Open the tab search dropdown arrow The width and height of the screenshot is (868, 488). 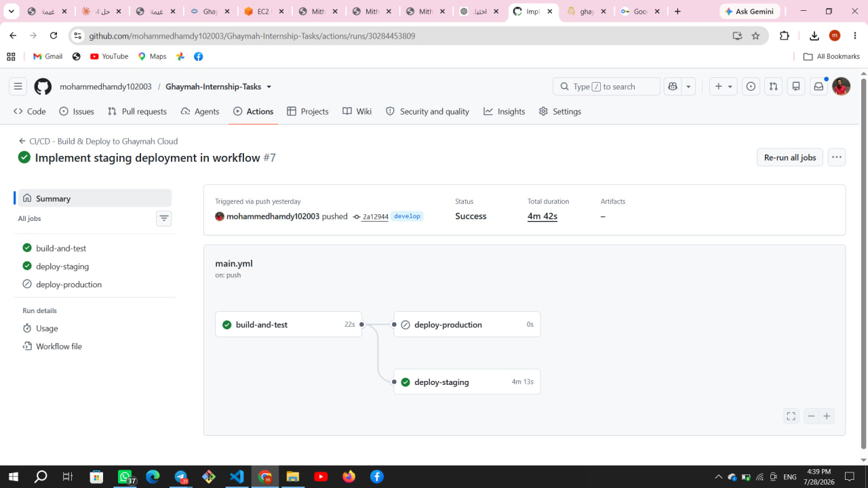coord(12,12)
